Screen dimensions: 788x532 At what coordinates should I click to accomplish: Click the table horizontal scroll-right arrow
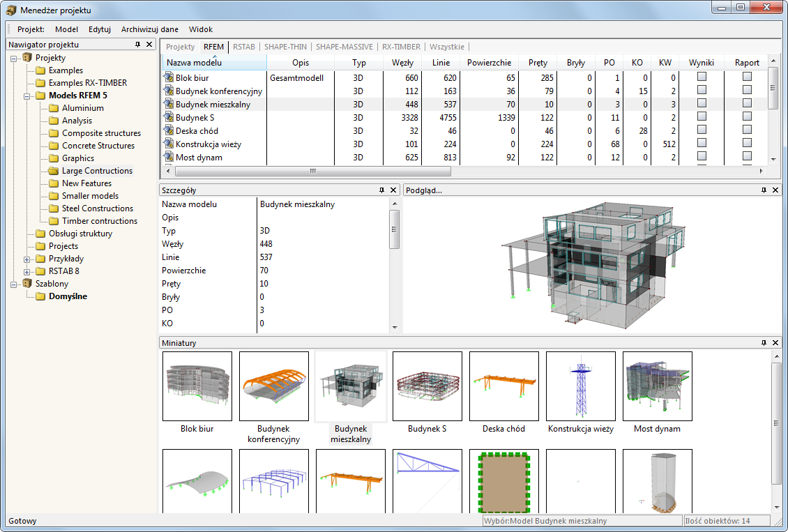pyautogui.click(x=762, y=171)
